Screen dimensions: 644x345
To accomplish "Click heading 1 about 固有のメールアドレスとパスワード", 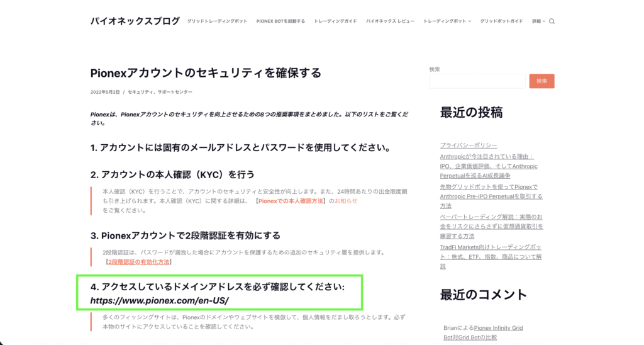I will [x=241, y=147].
